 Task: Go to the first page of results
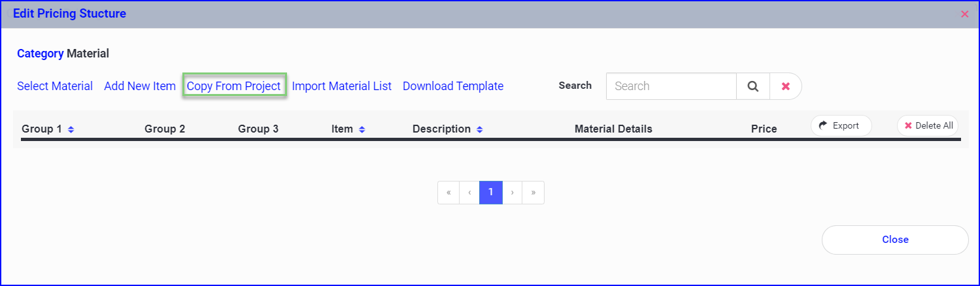(448, 193)
